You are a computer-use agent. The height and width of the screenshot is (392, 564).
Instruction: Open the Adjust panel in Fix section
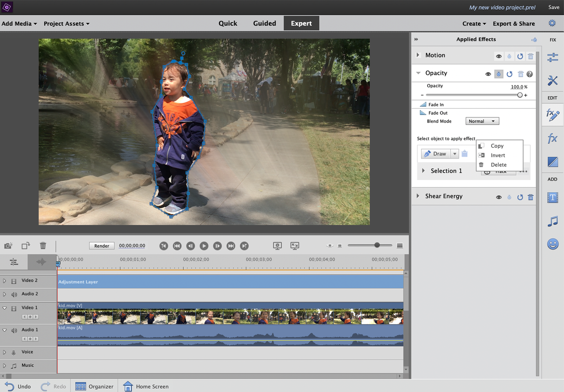pyautogui.click(x=552, y=57)
